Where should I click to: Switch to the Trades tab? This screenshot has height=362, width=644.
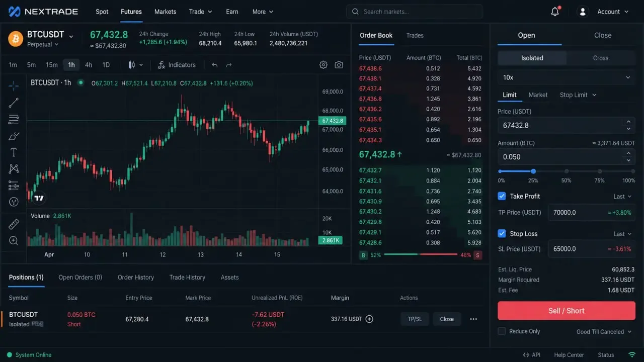415,35
